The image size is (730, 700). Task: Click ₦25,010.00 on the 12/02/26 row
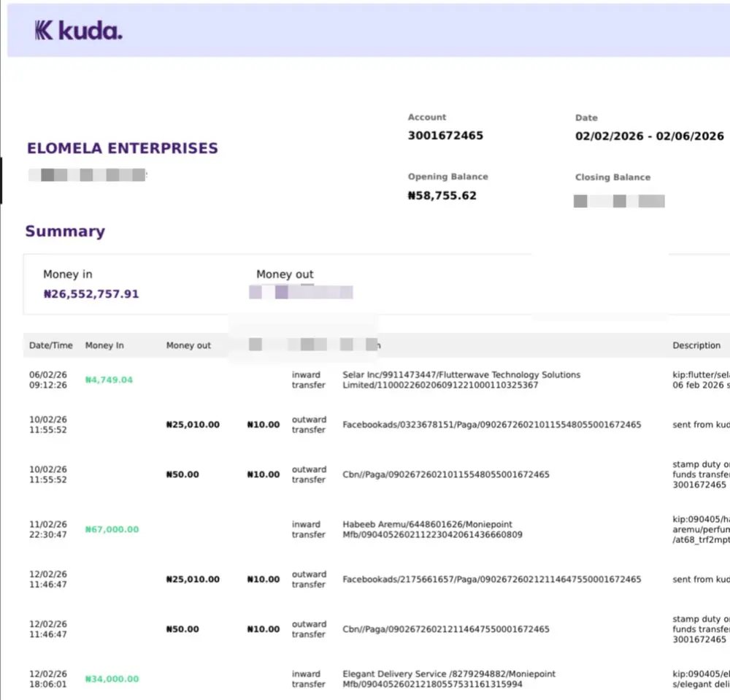193,579
